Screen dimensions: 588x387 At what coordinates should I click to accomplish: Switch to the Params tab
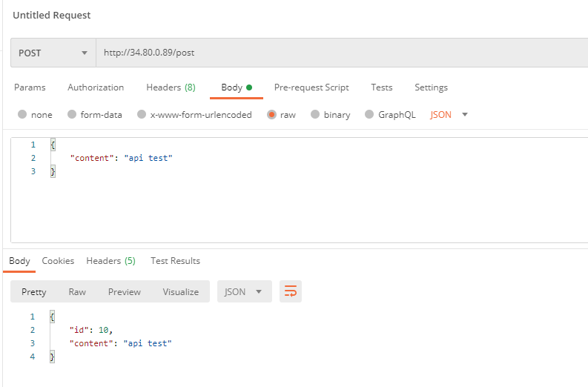click(x=30, y=87)
